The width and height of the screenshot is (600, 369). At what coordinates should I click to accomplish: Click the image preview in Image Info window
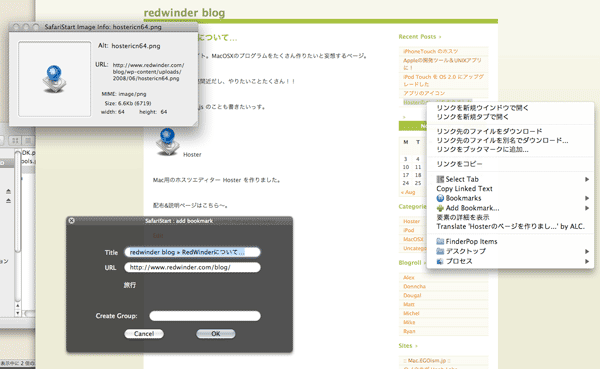click(54, 79)
